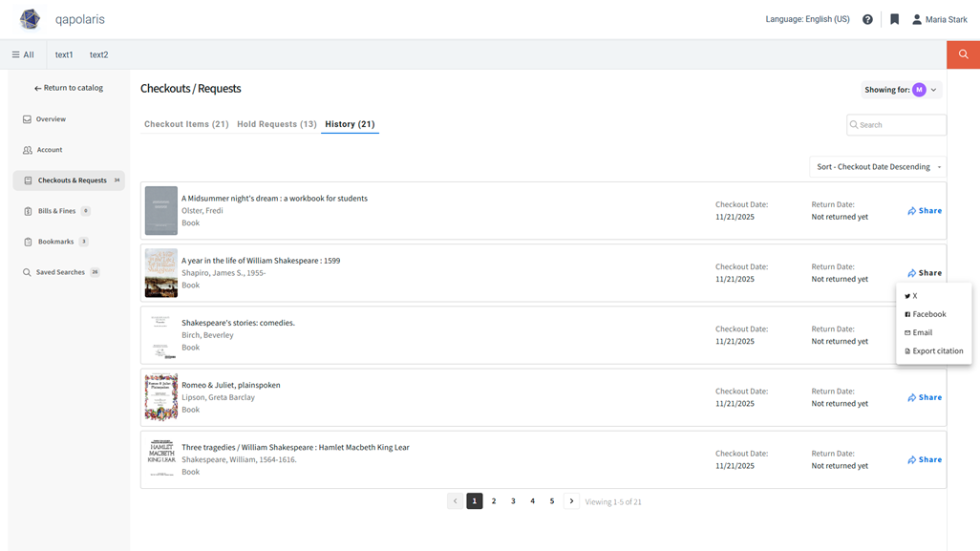Click Share for Shapiro's Shakespeare 1599 book
The height and width of the screenshot is (551, 980).
925,273
